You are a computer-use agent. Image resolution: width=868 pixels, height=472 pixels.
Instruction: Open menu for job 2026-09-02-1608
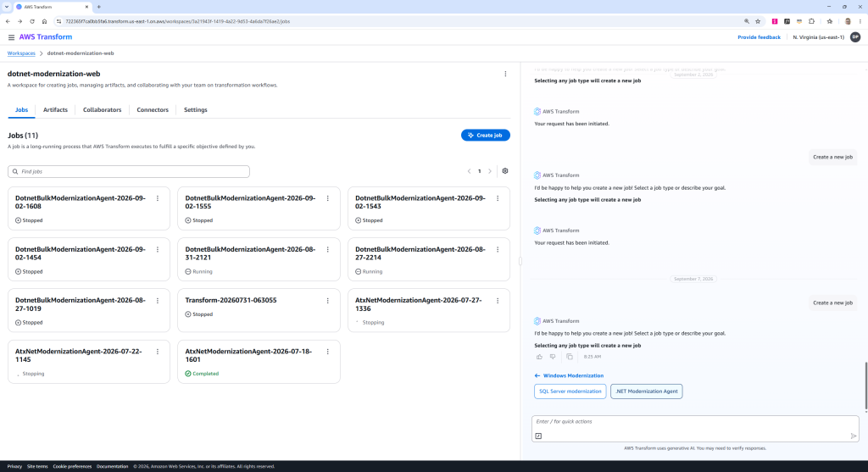click(x=158, y=198)
